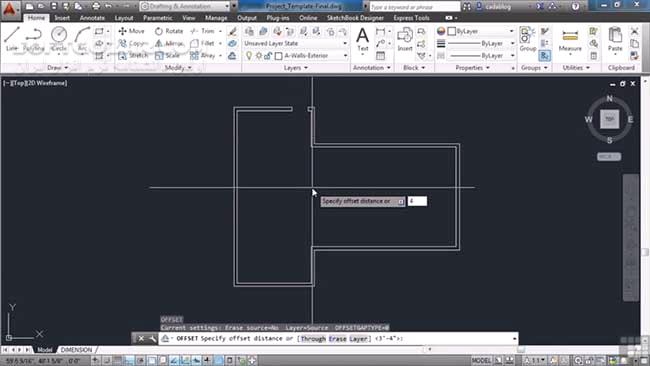Image resolution: width=650 pixels, height=366 pixels.
Task: Click the A-Walls-Exterior layer color square
Action: [279, 56]
